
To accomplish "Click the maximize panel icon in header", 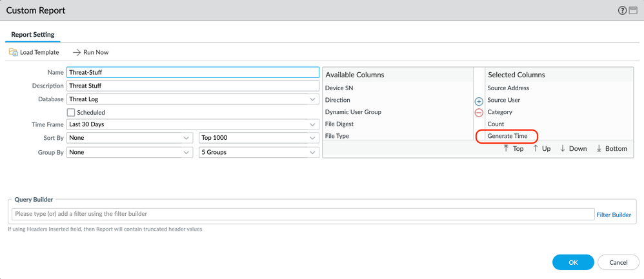I will point(633,10).
